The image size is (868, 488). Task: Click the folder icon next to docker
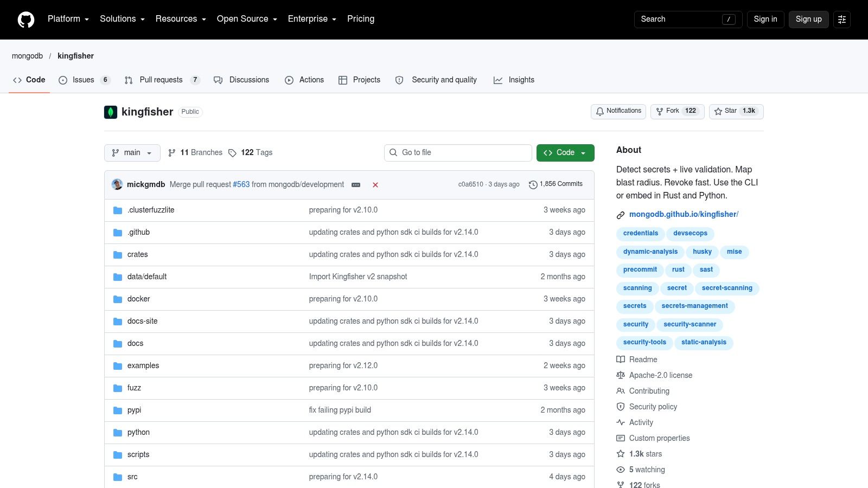tap(118, 299)
